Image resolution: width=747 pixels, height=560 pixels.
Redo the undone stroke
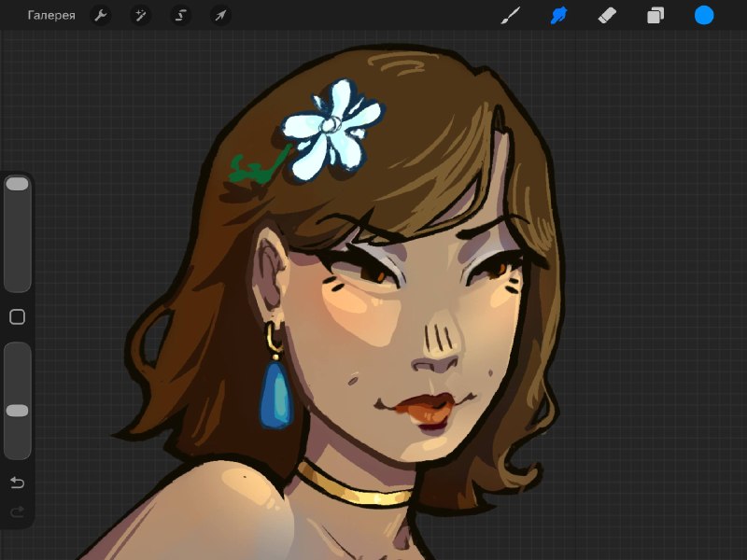coord(17,511)
